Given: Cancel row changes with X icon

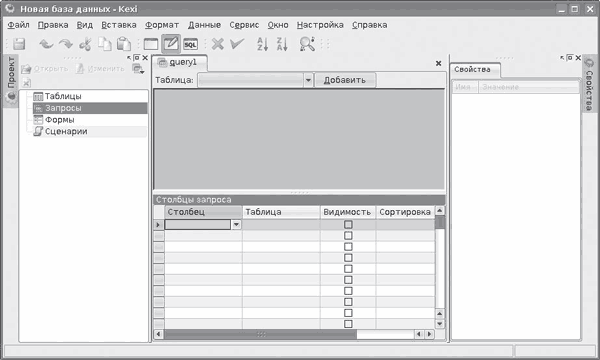Looking at the screenshot, I should click(218, 44).
